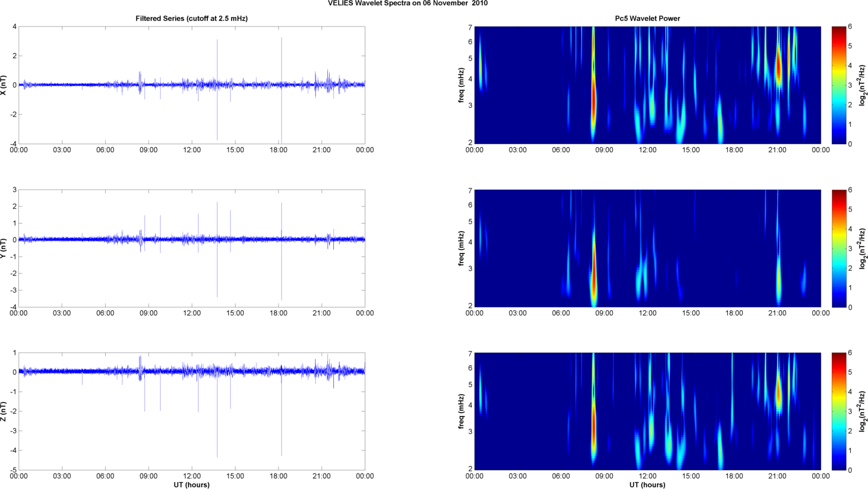This screenshot has height=489, width=868.
Task: Click the '3' y-axis tick of Y time series
Action: [x=14, y=190]
